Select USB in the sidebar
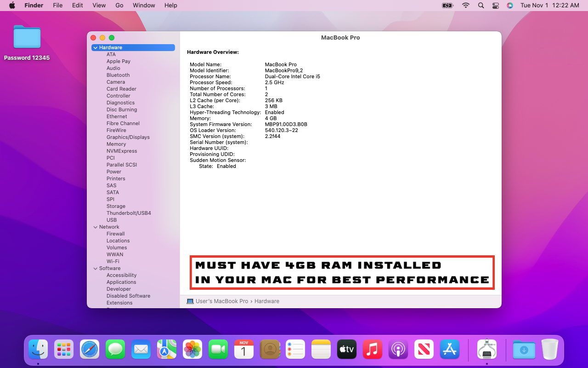 tap(112, 220)
